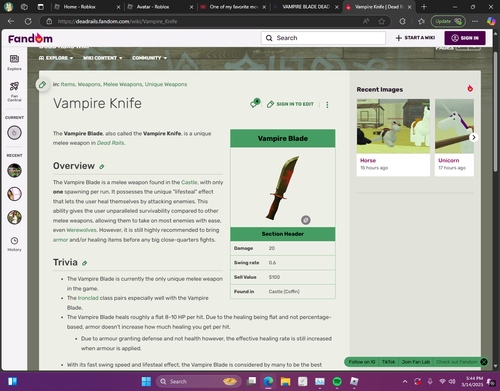
Task: Edit the Trivia section via its pencil icon
Action: point(85,263)
